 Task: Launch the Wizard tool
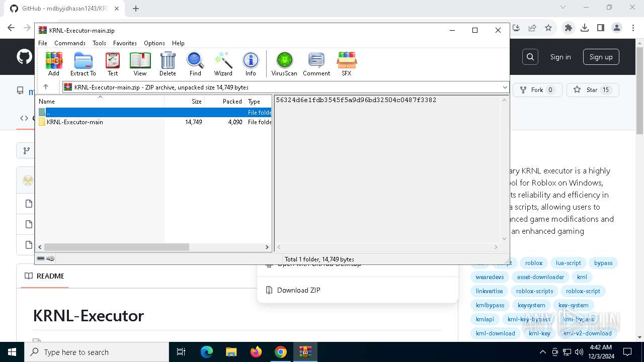pos(223,64)
